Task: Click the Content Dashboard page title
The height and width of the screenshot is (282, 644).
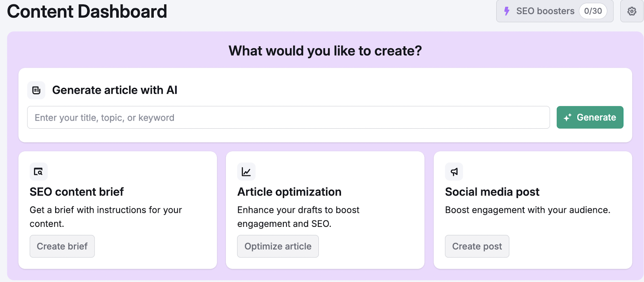Action: pyautogui.click(x=87, y=11)
